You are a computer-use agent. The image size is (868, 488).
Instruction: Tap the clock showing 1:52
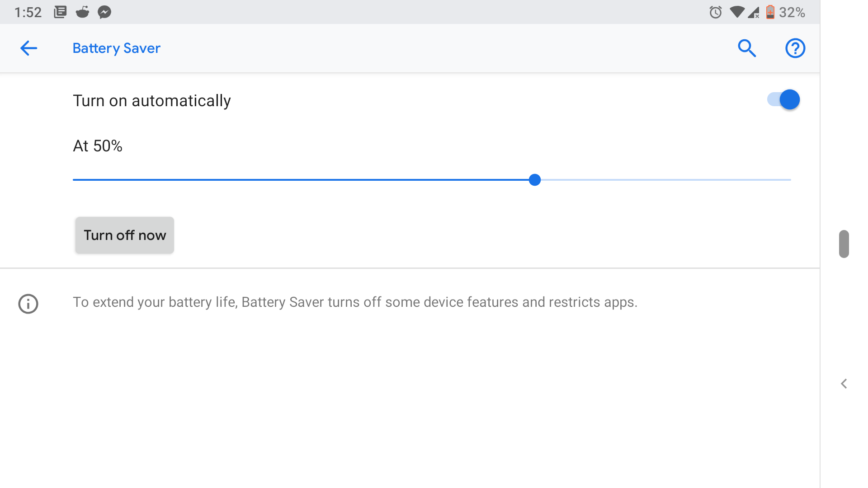(28, 12)
